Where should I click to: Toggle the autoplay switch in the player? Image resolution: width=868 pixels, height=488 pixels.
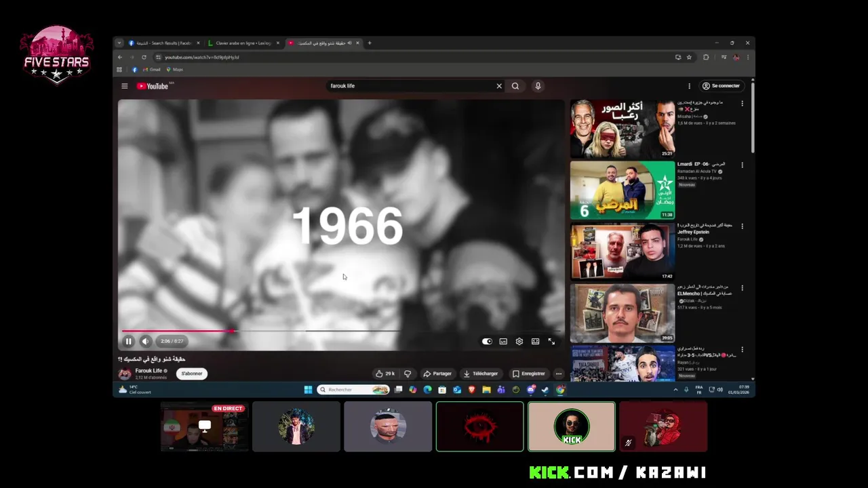point(487,342)
